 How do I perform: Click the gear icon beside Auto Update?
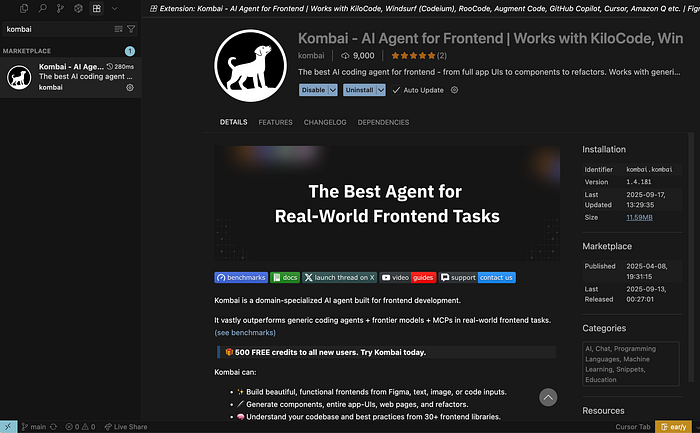pos(454,90)
